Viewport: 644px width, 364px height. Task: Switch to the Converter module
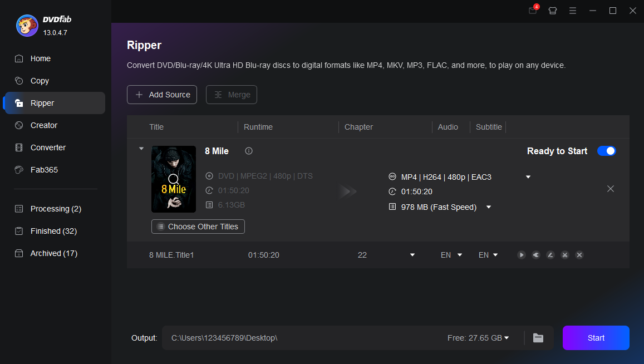[54, 147]
